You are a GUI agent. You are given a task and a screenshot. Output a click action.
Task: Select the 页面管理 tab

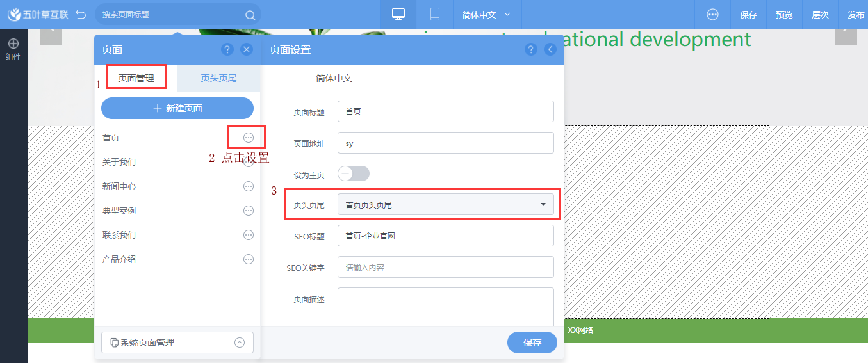coord(136,78)
